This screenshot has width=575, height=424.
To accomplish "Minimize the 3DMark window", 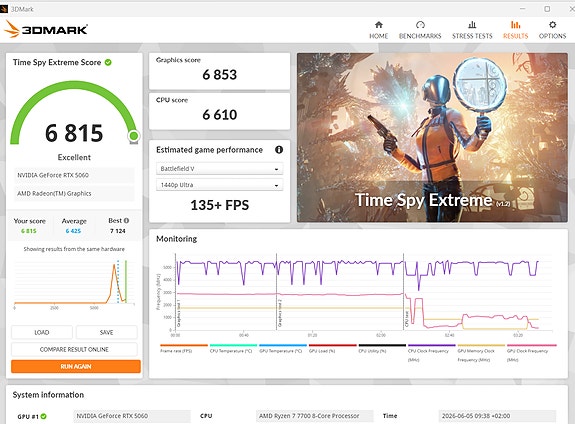I will click(523, 8).
